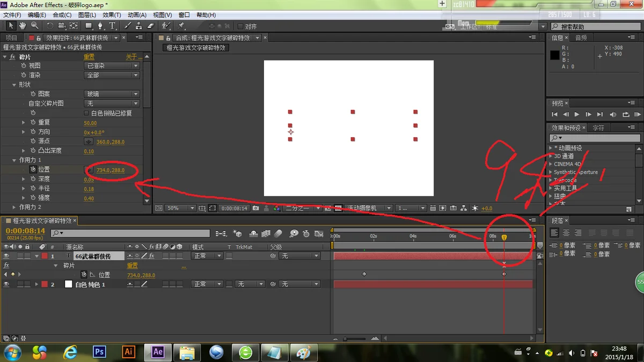Hide the 白色 纯色 1 layer eye toggle
644x362 pixels.
point(6,284)
